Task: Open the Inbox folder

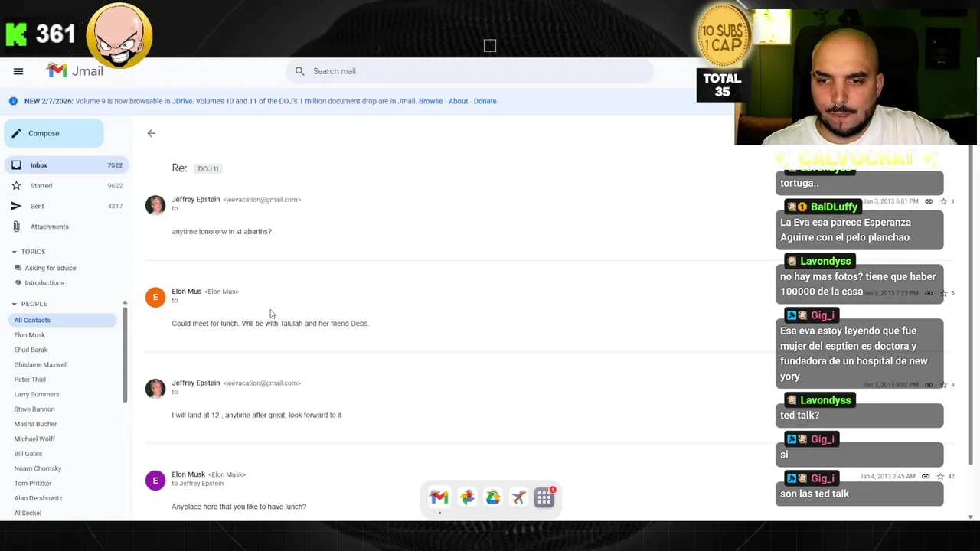Action: [x=65, y=165]
